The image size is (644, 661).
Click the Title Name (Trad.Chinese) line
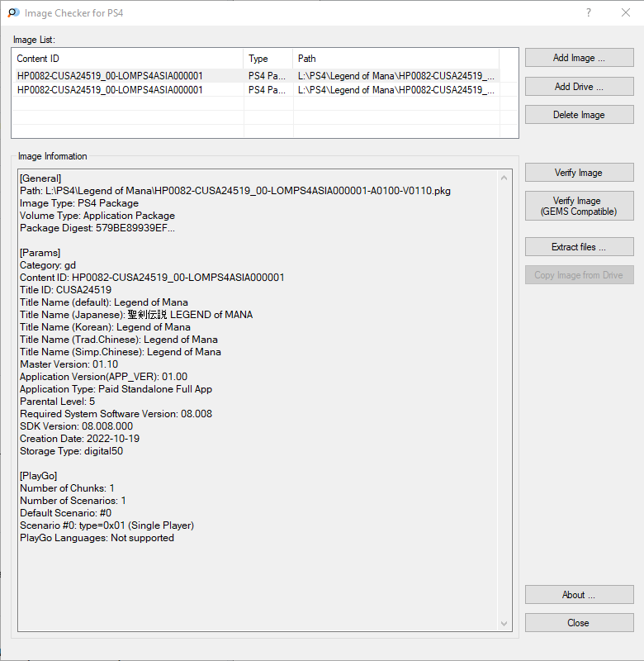click(119, 340)
